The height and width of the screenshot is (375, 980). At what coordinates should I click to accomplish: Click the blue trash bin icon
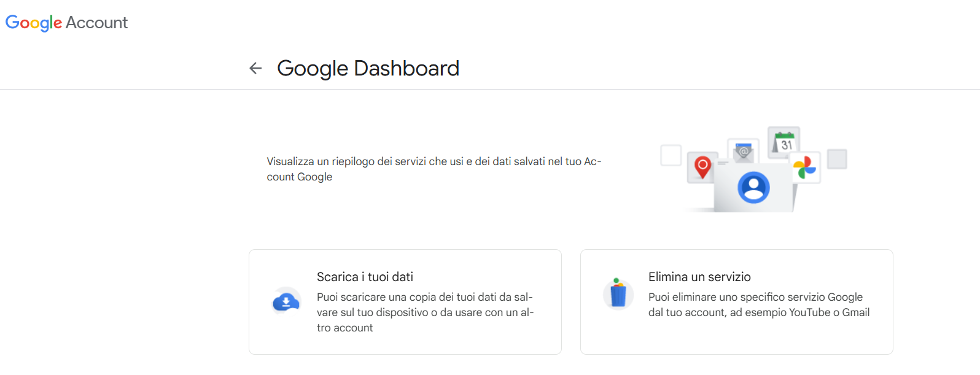[x=618, y=293]
